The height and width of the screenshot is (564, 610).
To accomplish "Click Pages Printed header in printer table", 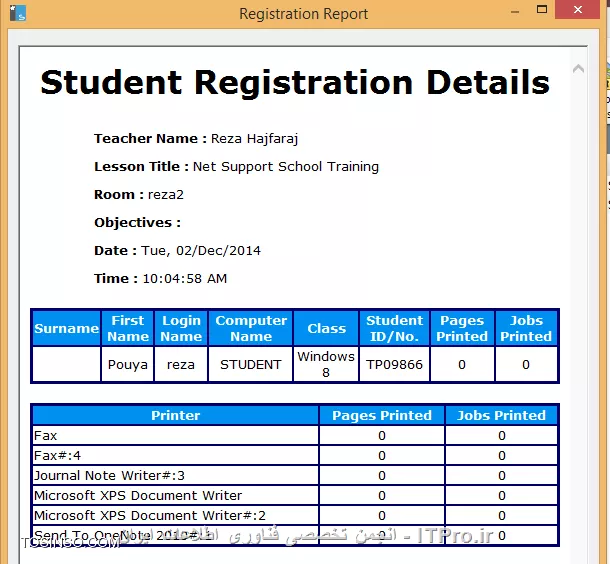I will point(382,415).
